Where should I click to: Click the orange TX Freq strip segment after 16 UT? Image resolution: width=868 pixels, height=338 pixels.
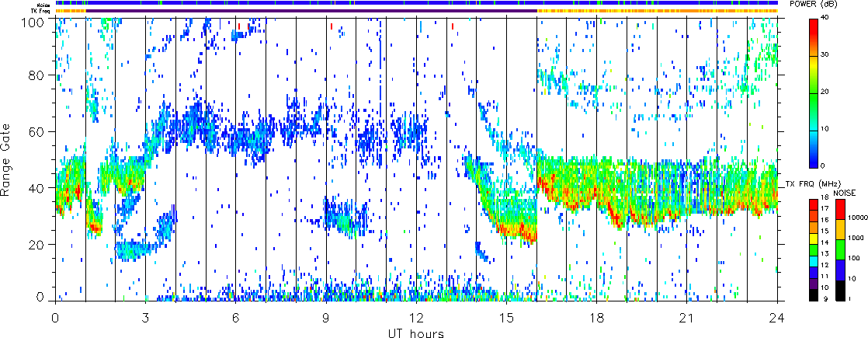pos(658,11)
